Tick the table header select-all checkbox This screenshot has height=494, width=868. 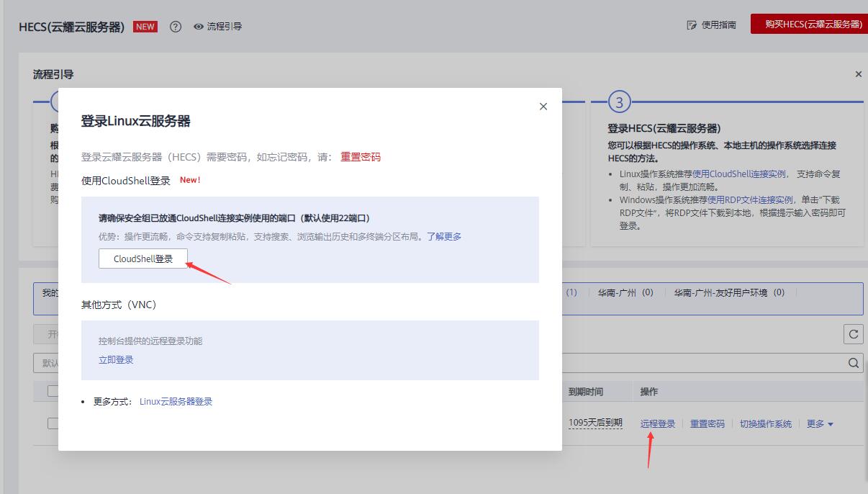click(53, 391)
